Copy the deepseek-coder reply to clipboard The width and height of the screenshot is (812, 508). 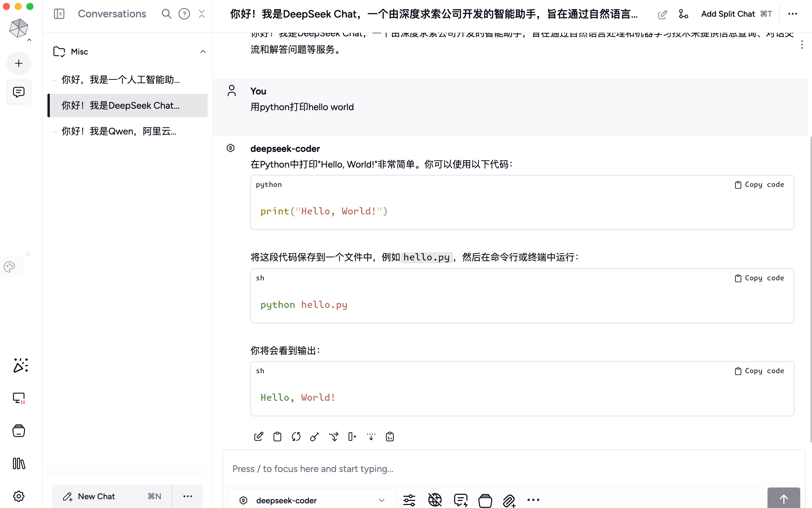(x=277, y=437)
